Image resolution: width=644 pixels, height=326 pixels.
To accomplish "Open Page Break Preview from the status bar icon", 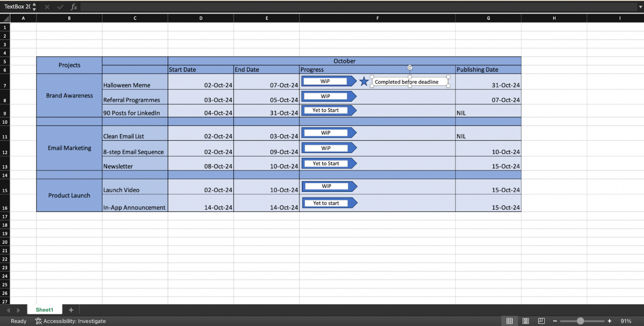I will 541,321.
